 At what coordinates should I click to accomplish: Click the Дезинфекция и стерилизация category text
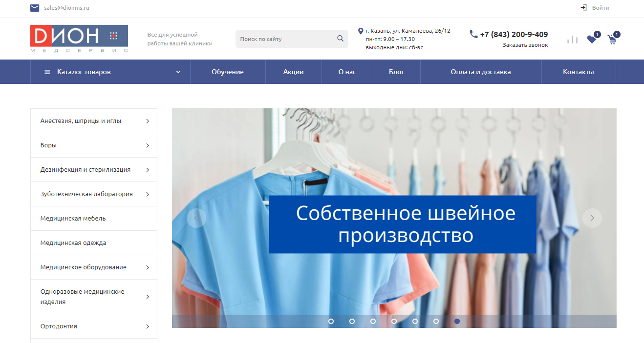(86, 170)
